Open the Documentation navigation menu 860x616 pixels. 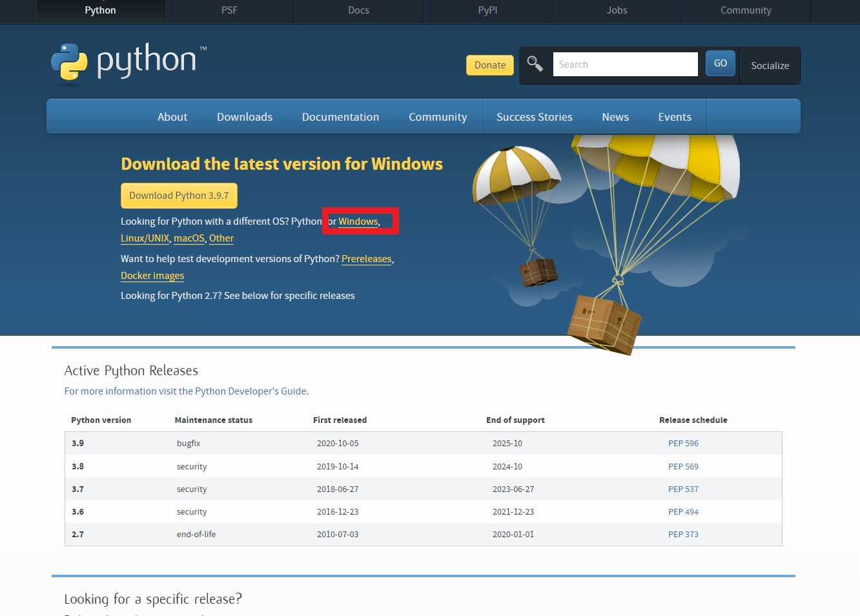click(x=340, y=117)
